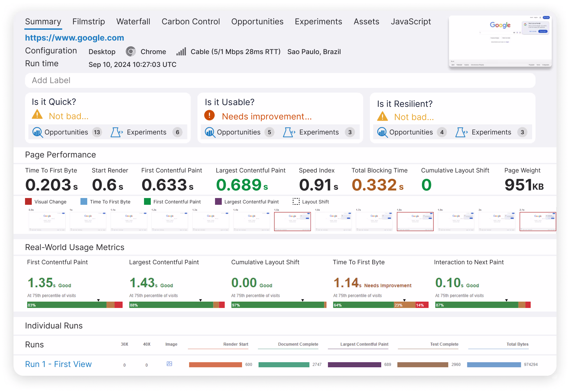The image size is (570, 392).
Task: Click the First Contentful Paint 83% distribution bar
Action: coord(75,305)
